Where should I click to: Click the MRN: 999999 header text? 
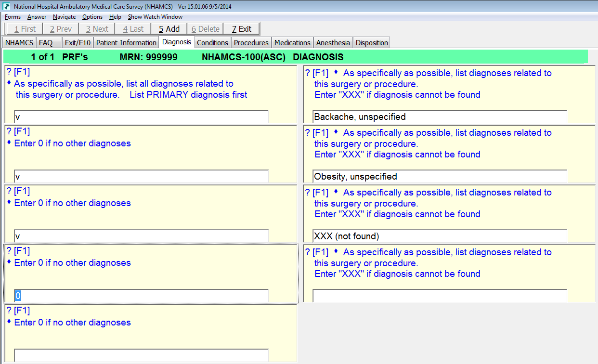click(x=148, y=57)
